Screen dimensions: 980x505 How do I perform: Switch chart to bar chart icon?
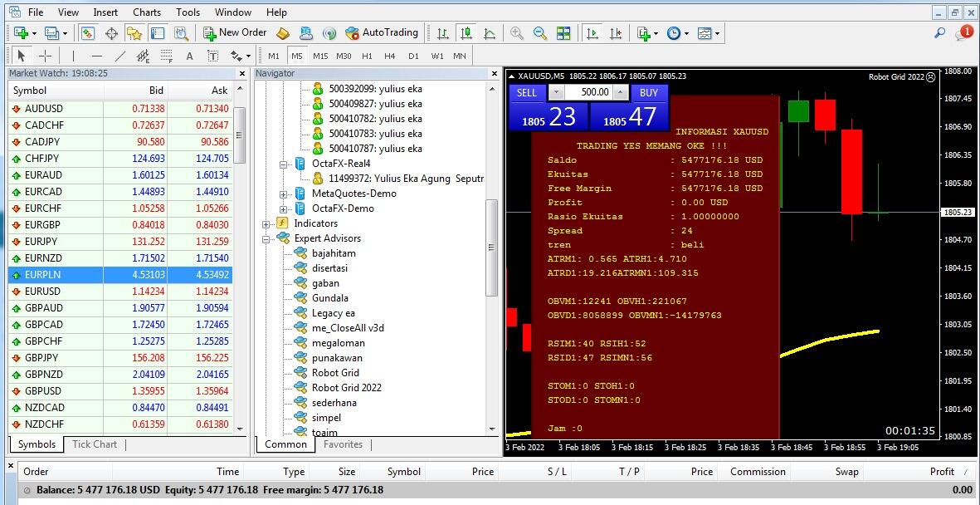(442, 32)
